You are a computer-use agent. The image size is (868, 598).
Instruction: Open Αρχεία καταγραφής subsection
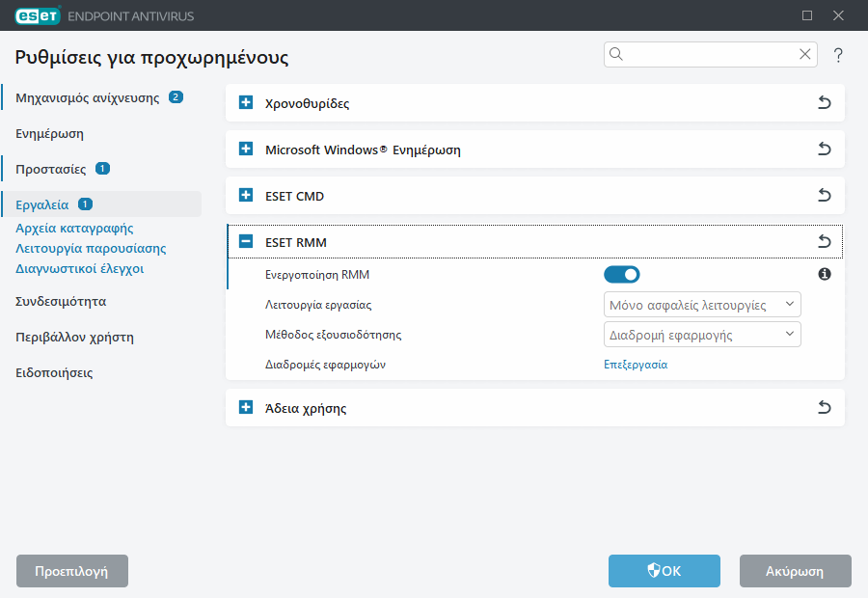[x=74, y=229]
